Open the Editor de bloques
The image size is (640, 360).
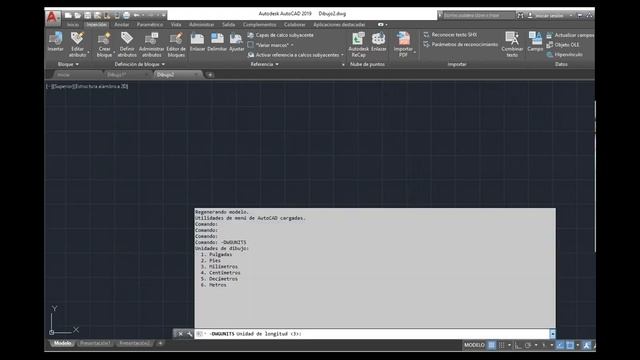176,44
